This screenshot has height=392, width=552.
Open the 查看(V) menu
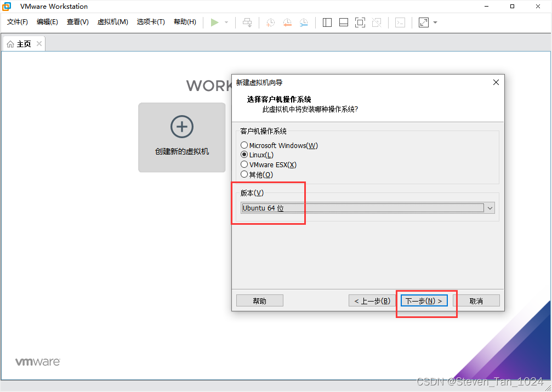(x=77, y=22)
